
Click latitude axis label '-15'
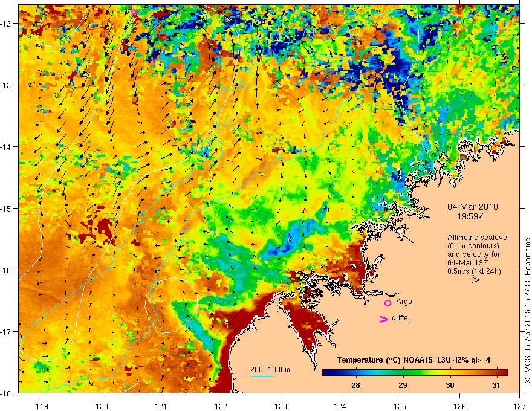pyautogui.click(x=7, y=208)
